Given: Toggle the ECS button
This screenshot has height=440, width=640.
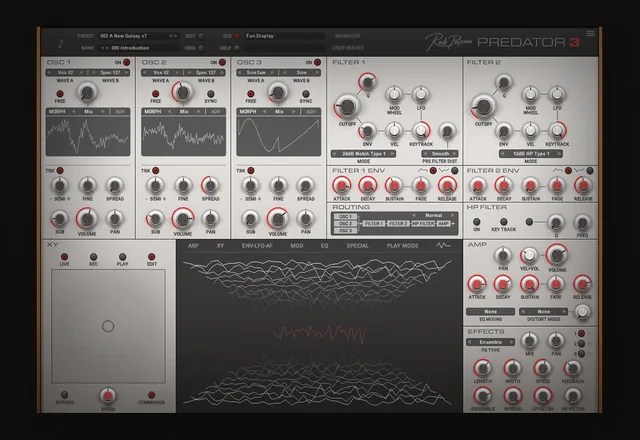Looking at the screenshot, I should pos(237,36).
